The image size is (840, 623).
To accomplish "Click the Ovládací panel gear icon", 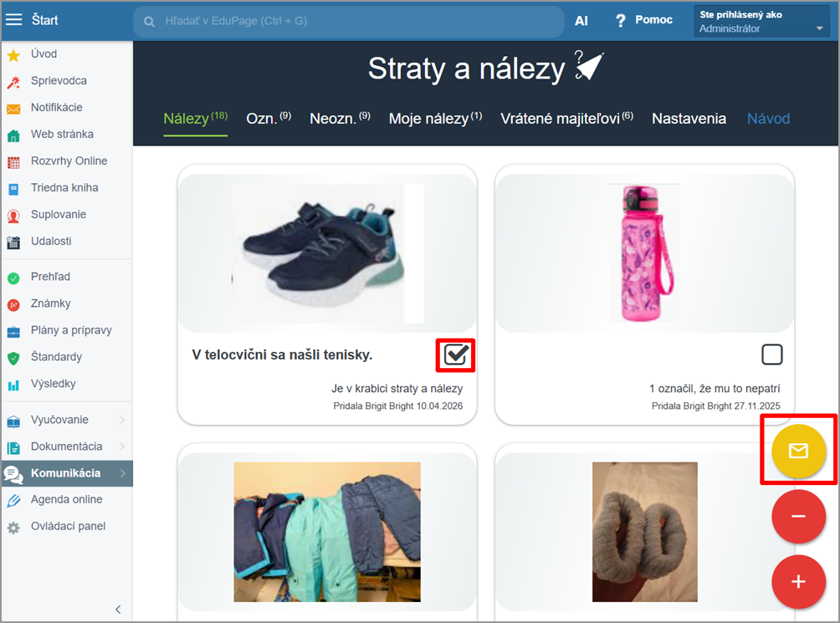I will pos(13,527).
